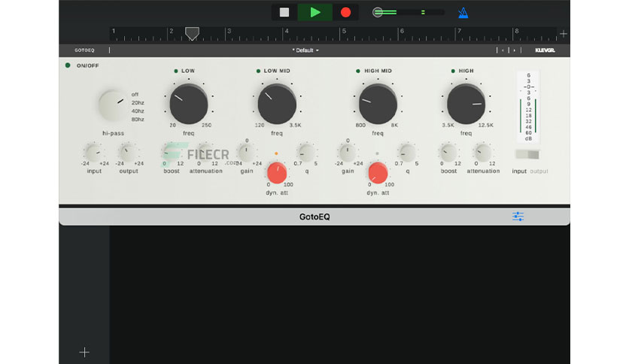Click the LOW MID gain knob
This screenshot has width=629, height=364.
click(246, 153)
